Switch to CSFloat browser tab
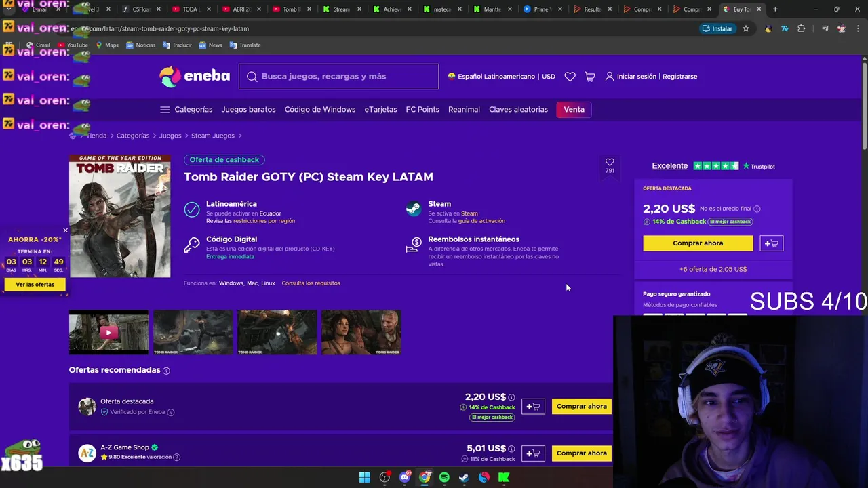The image size is (868, 488). (140, 9)
